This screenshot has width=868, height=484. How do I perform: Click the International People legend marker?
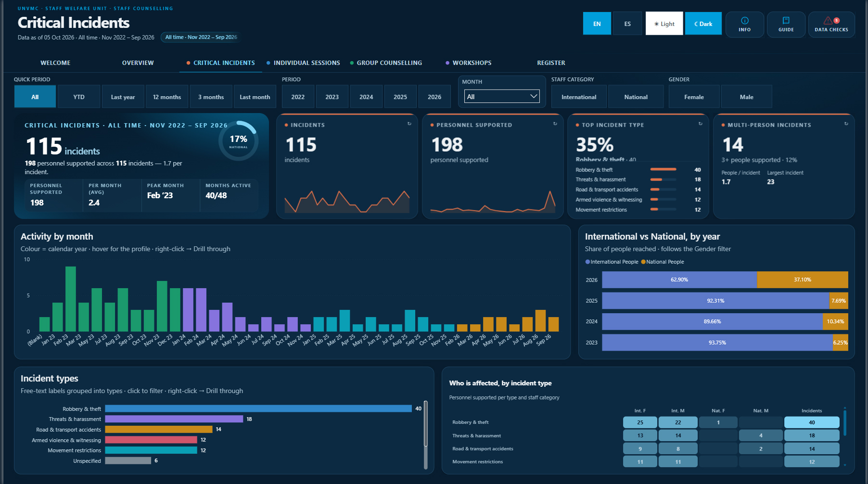click(587, 262)
